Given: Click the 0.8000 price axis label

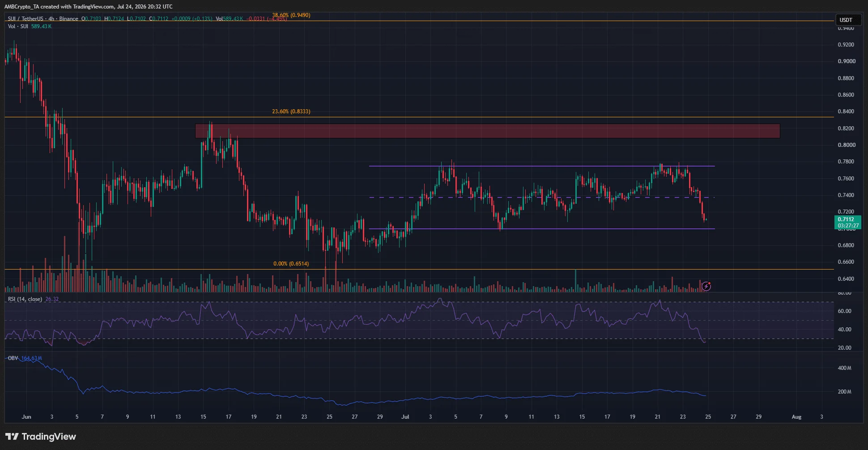Looking at the screenshot, I should coord(846,145).
